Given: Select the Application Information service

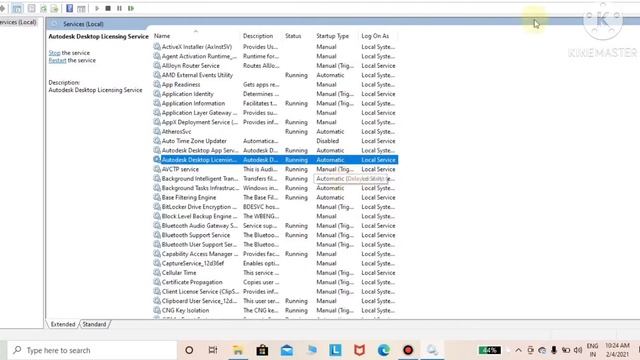Looking at the screenshot, I should (x=275, y=103).
